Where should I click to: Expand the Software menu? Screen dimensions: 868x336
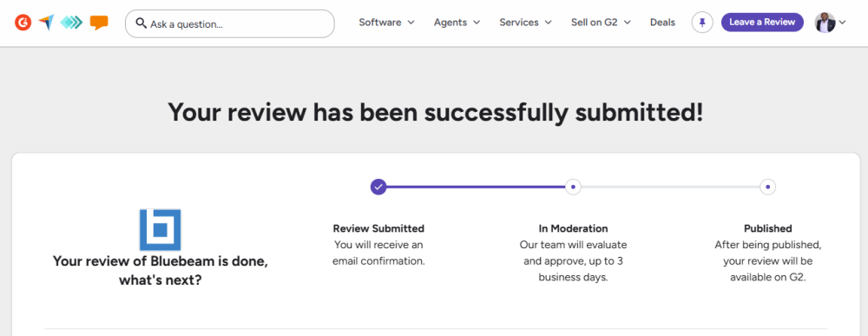(x=386, y=23)
